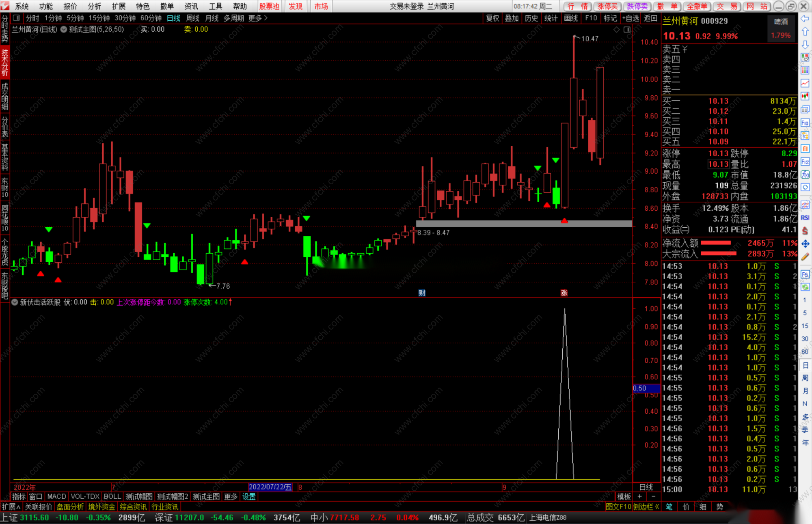Switch to the MACD indicator tab
The image size is (812, 524).
click(56, 496)
